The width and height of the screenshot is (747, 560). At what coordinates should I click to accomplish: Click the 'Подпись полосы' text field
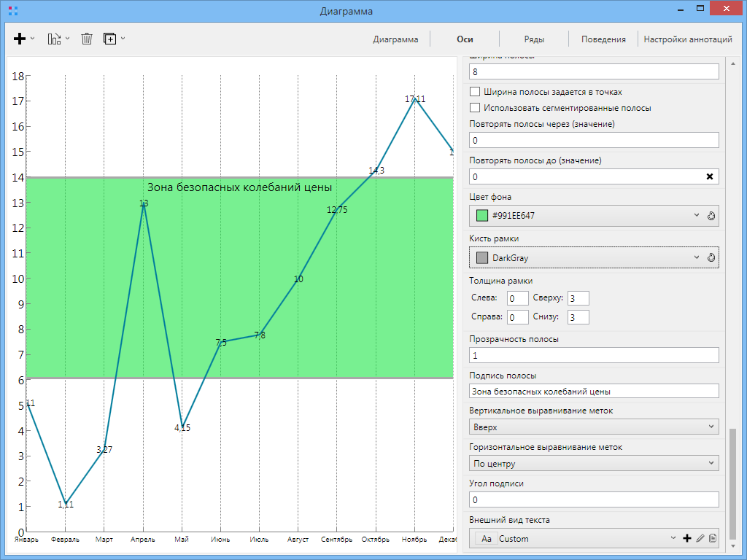594,391
